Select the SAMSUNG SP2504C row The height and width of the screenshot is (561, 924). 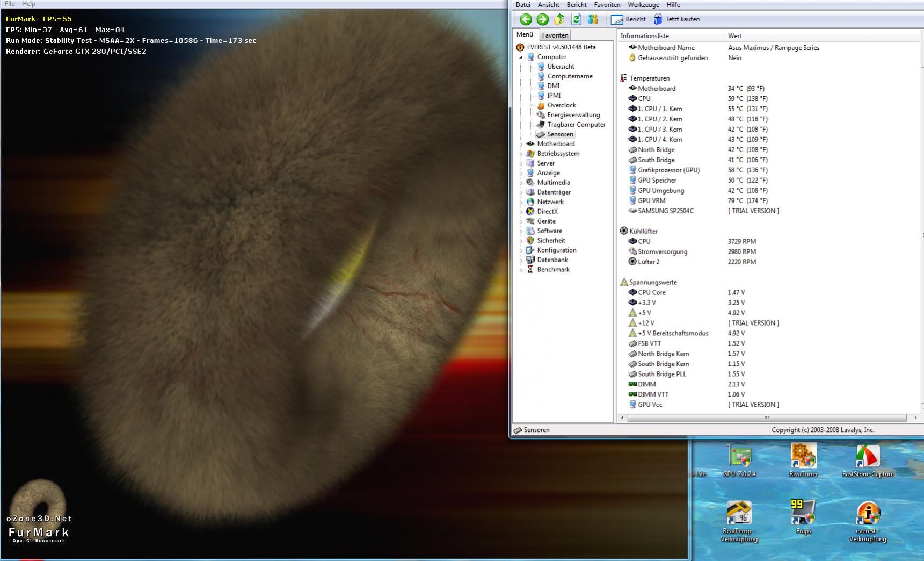point(769,211)
